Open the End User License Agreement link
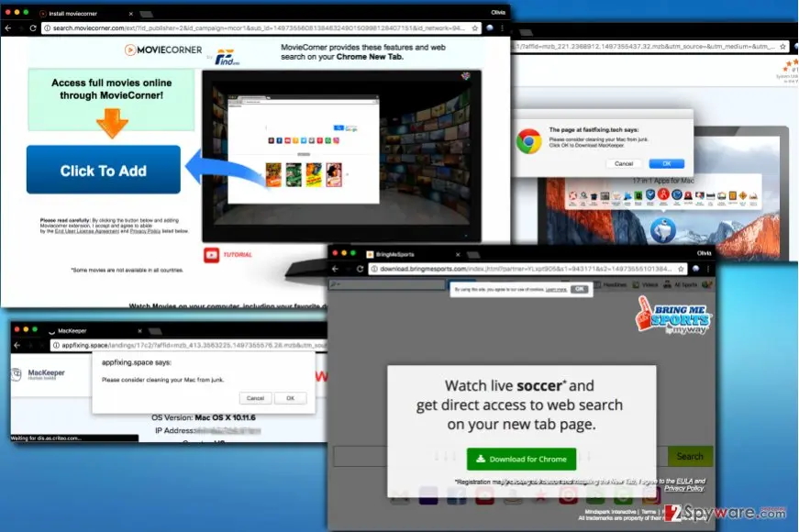 coord(86,231)
